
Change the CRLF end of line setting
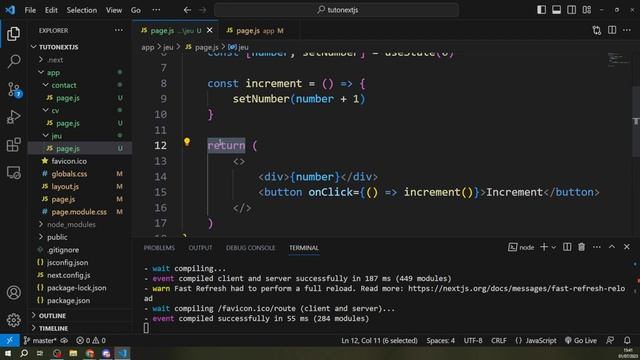tap(498, 340)
